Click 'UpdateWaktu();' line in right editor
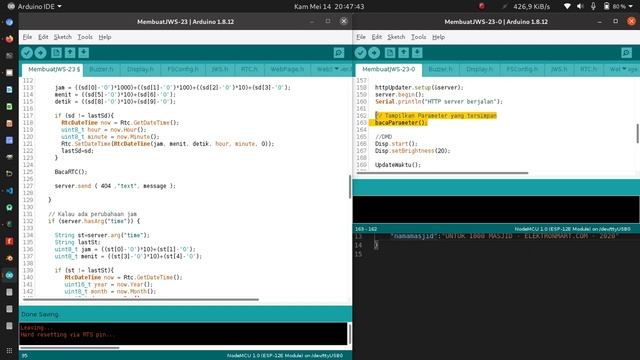Image resolution: width=640 pixels, height=360 pixels. pyautogui.click(x=398, y=165)
